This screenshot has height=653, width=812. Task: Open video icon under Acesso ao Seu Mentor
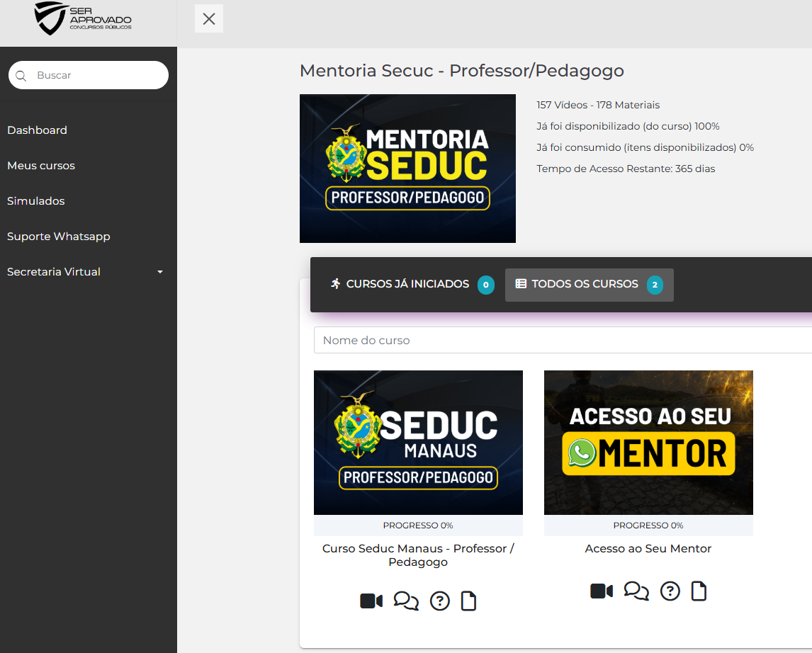602,591
